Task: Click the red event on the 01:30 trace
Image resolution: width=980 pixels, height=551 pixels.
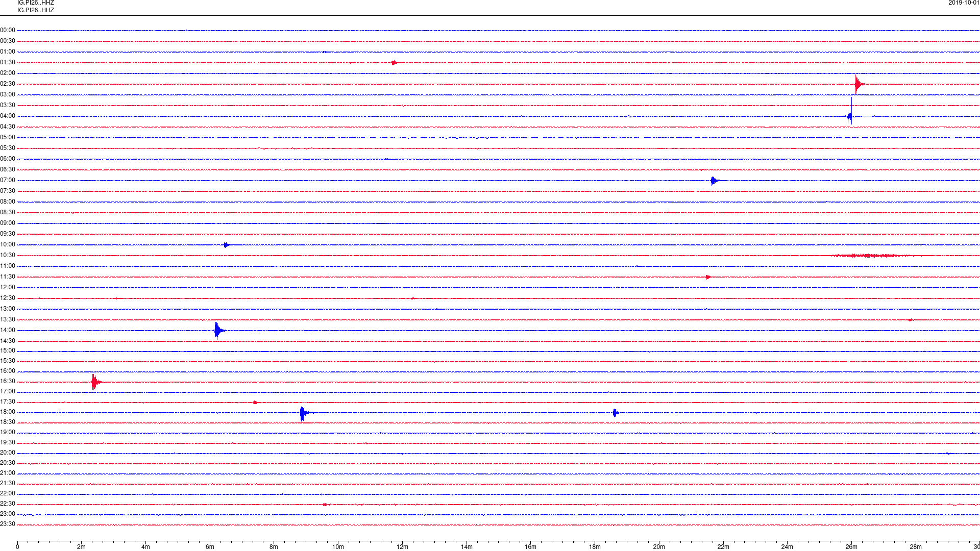Action: 394,63
